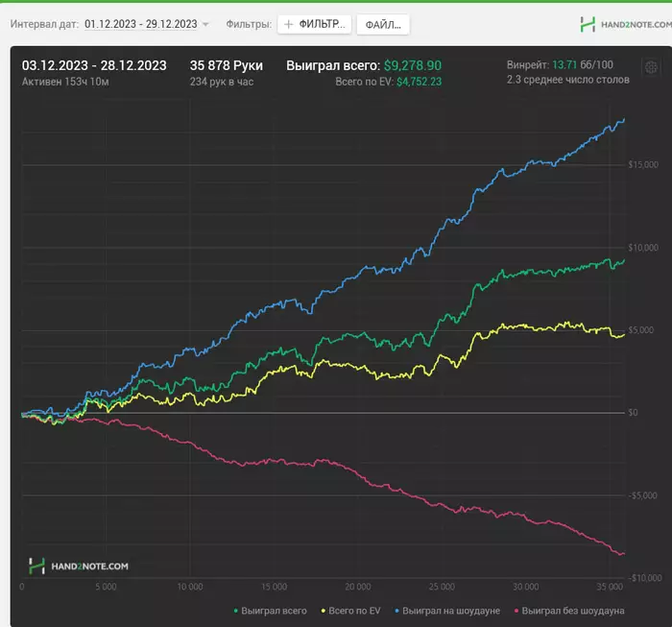Click the yellow legend dot for Всего по EV
Viewport: 672px width, 627px height.
tap(324, 611)
